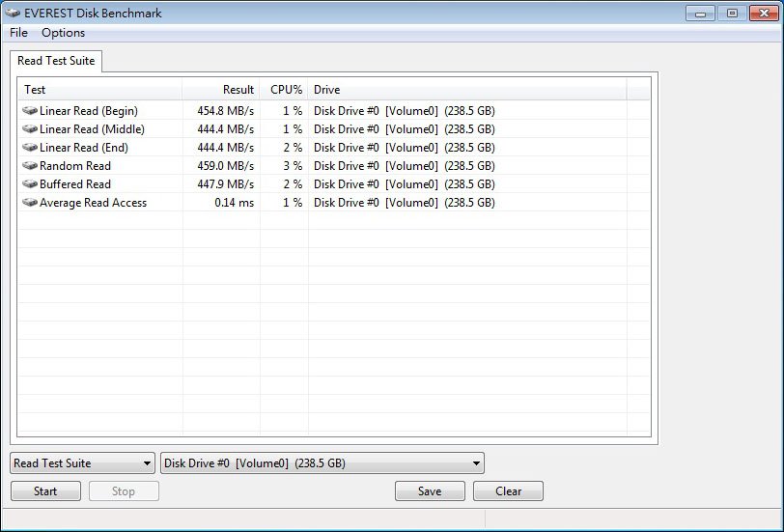This screenshot has width=784, height=532.
Task: Sort by the CPU% column header
Action: click(x=284, y=90)
